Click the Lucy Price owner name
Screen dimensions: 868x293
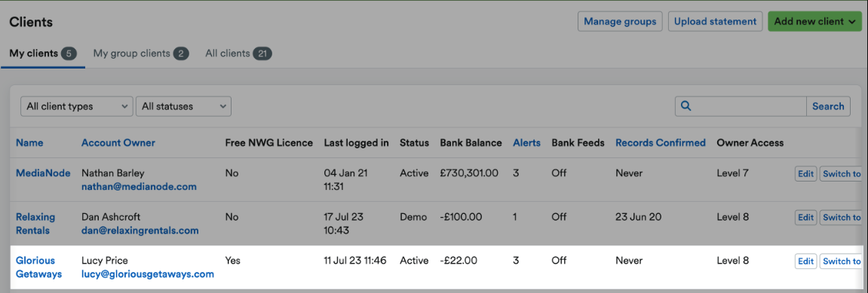pos(104,260)
